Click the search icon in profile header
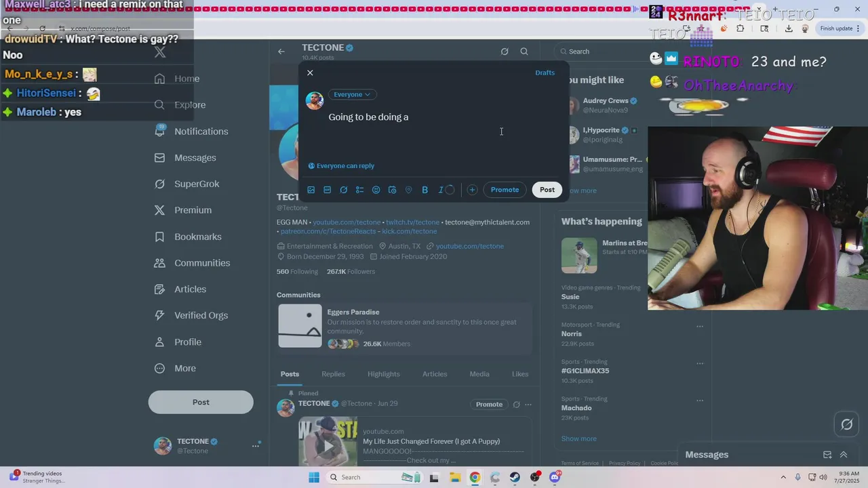This screenshot has width=868, height=488. (524, 52)
